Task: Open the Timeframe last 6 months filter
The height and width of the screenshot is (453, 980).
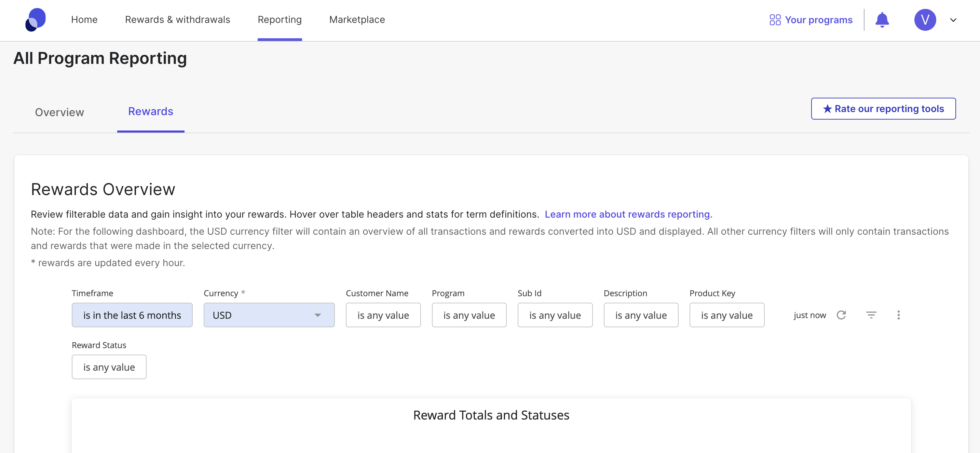Action: 132,315
